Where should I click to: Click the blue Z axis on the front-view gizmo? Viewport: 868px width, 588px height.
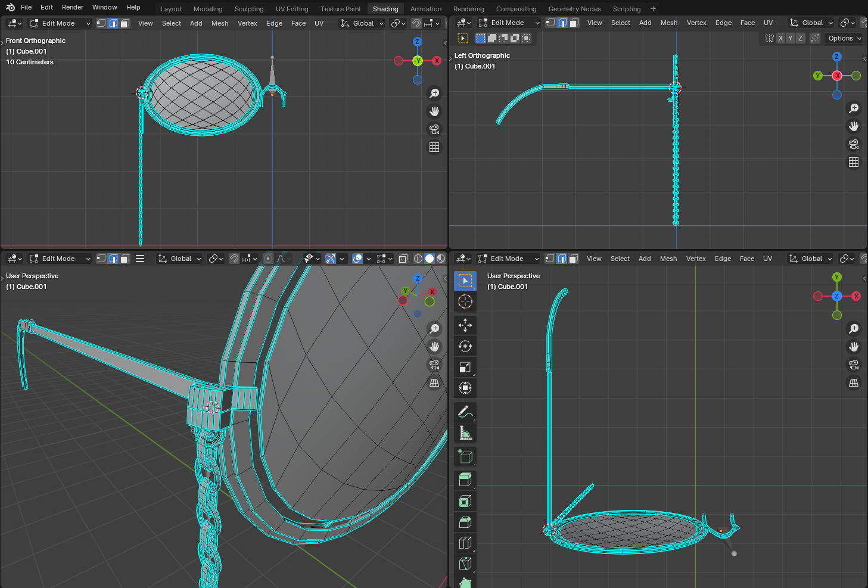point(417,42)
